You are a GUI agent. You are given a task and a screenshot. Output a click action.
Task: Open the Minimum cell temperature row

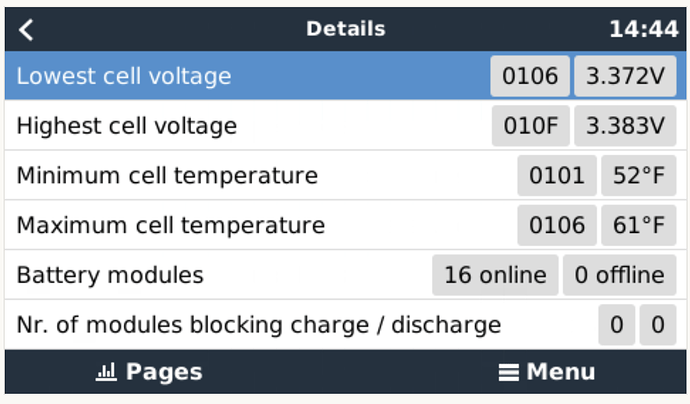click(x=167, y=176)
